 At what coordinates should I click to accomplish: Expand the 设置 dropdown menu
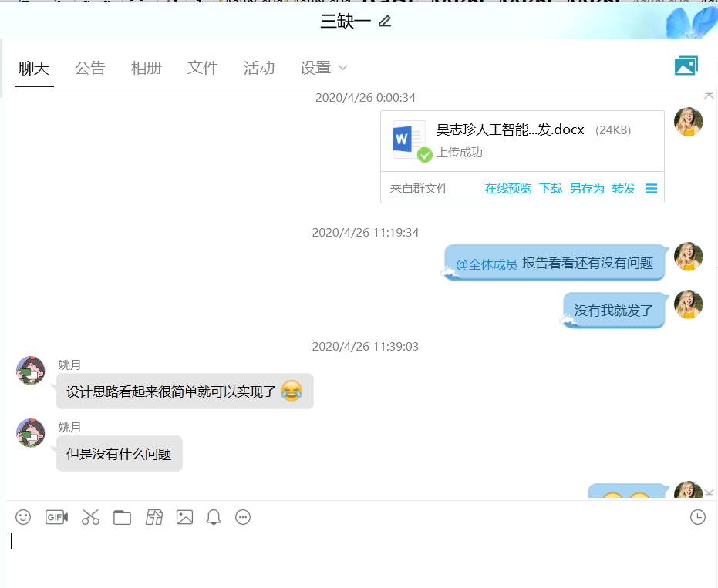pos(324,68)
